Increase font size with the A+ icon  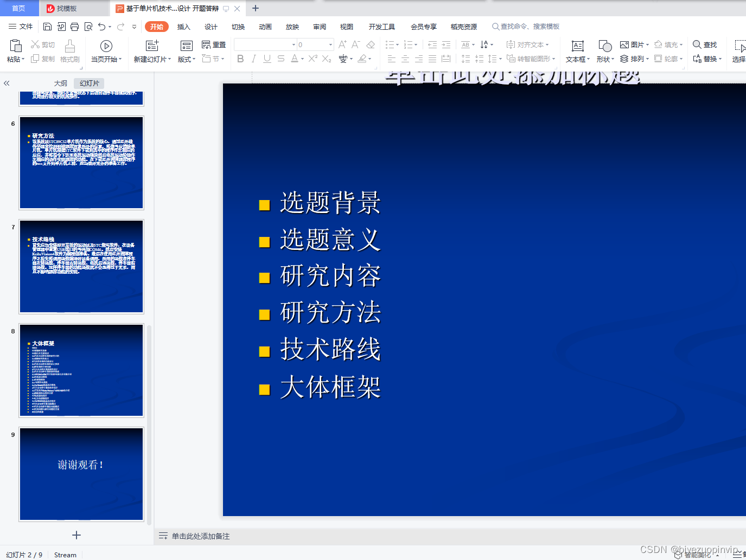pos(342,44)
